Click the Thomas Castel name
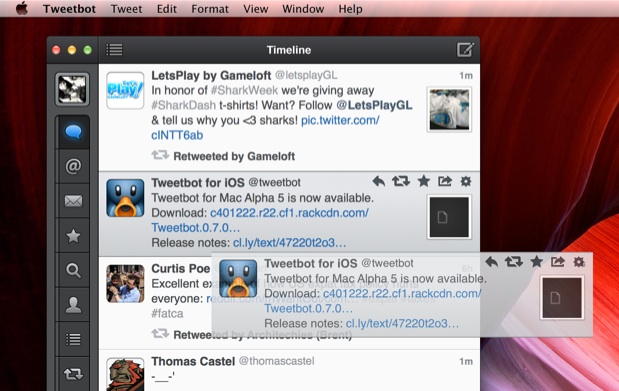 click(193, 361)
